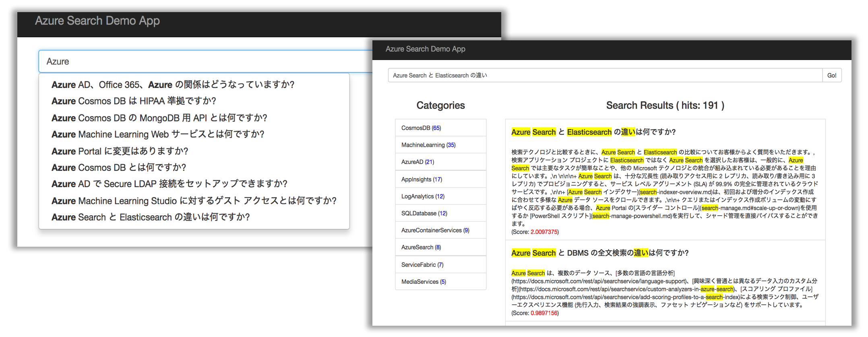The height and width of the screenshot is (337, 868).
Task: Click score value 2.0097375
Action: click(544, 232)
